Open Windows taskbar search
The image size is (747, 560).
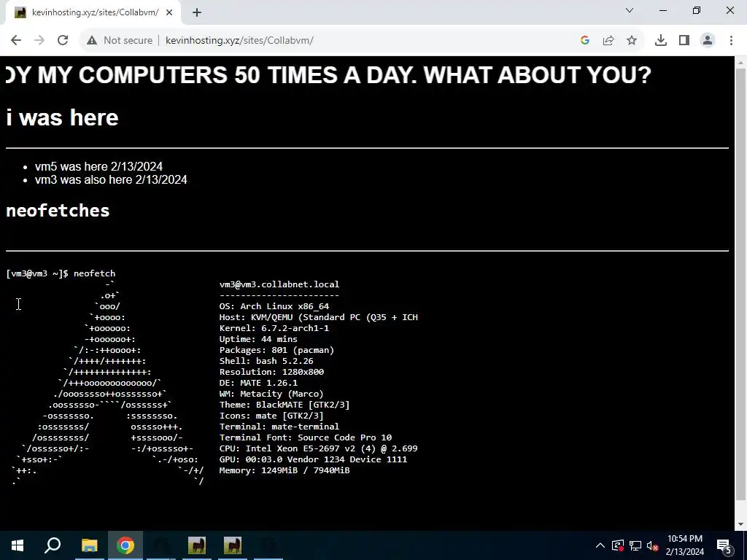click(x=53, y=545)
